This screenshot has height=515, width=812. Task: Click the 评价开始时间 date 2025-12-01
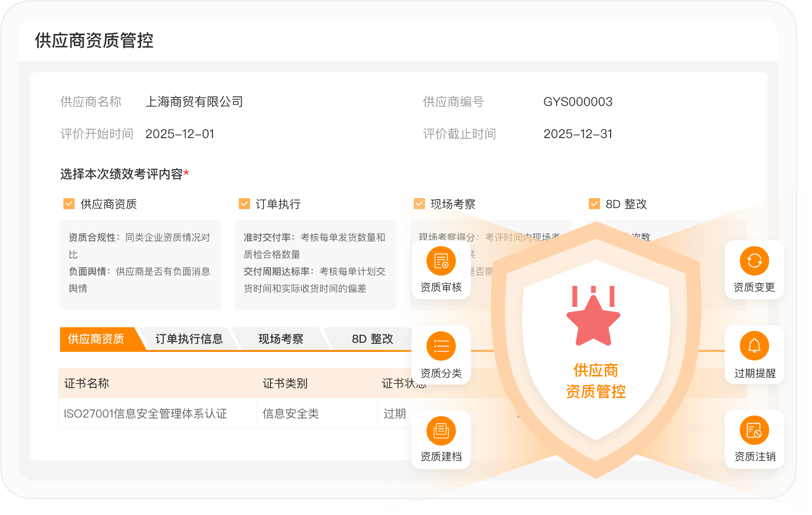(180, 134)
